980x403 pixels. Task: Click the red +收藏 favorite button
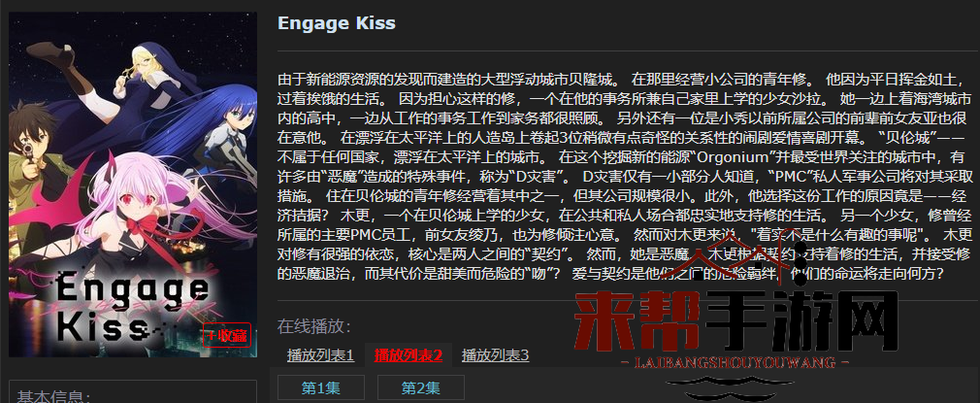(226, 335)
